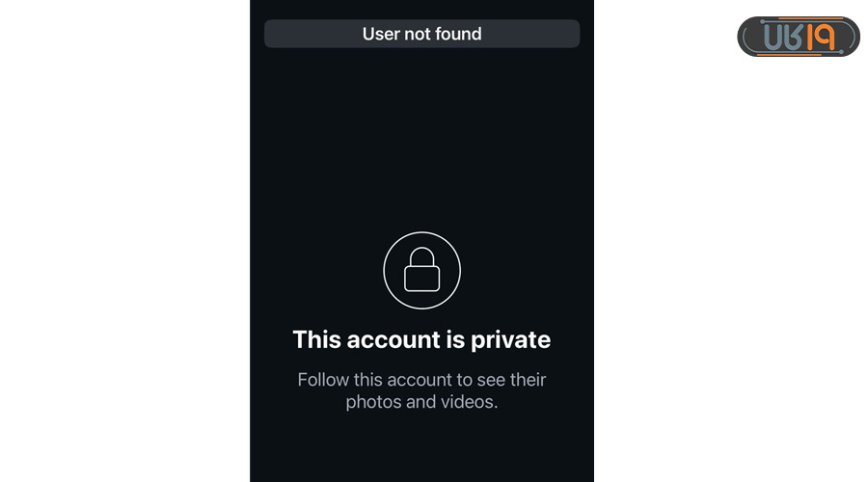Select the 'This account is private' heading
The image size is (868, 482).
(421, 339)
